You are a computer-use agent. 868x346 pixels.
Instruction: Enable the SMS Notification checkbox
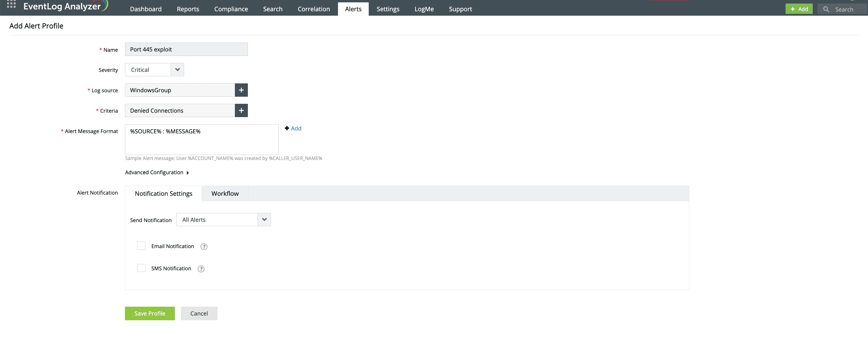tap(141, 268)
